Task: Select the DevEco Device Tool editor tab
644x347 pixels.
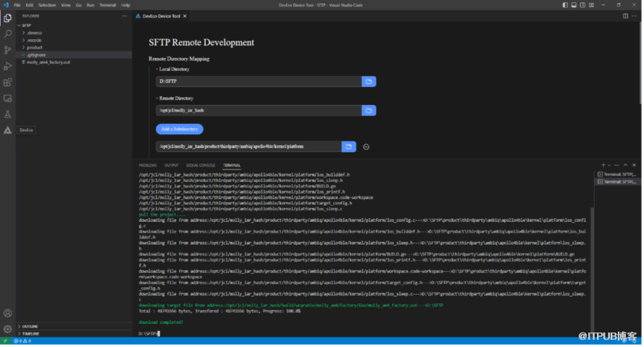Action: click(x=162, y=17)
